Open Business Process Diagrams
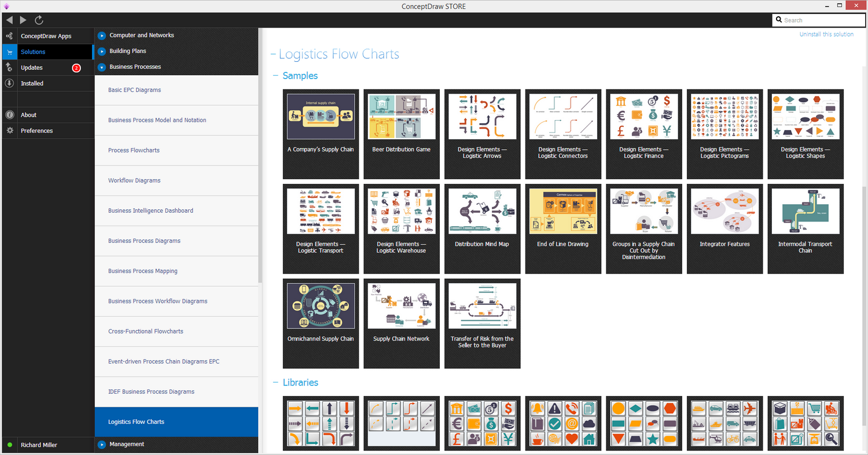 click(176, 241)
